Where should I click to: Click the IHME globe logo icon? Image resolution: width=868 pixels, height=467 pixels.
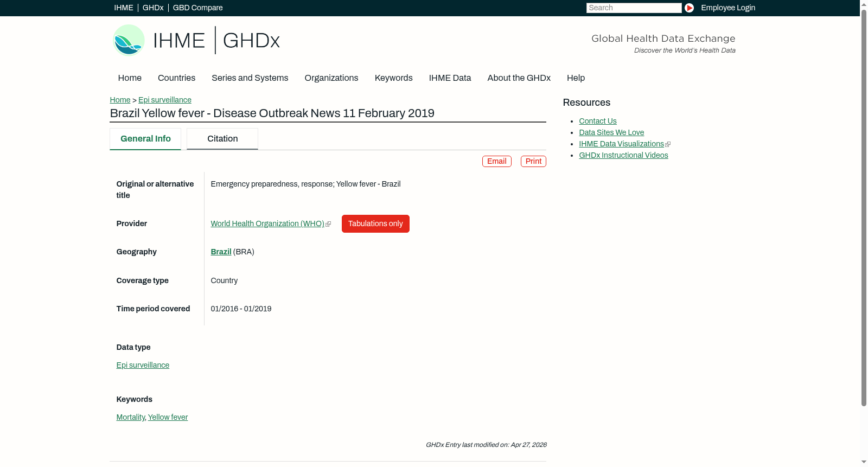click(129, 40)
